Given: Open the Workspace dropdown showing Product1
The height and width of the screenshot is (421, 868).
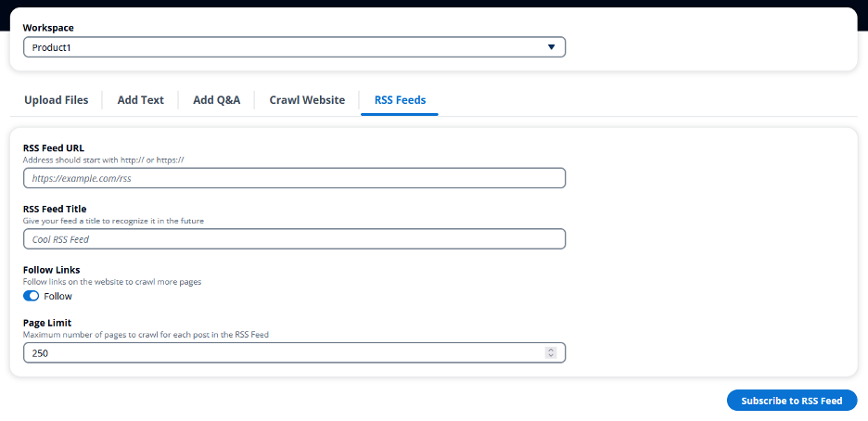Looking at the screenshot, I should click(x=294, y=47).
